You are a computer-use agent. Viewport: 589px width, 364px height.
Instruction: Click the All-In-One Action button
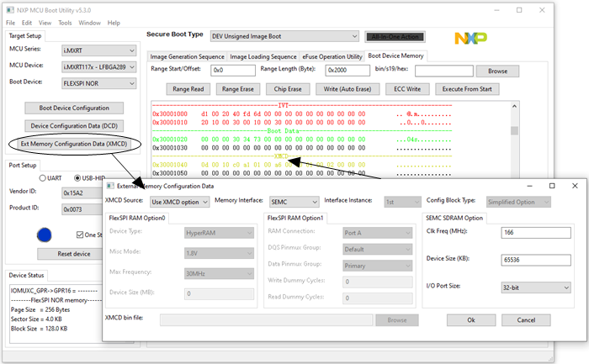[395, 37]
